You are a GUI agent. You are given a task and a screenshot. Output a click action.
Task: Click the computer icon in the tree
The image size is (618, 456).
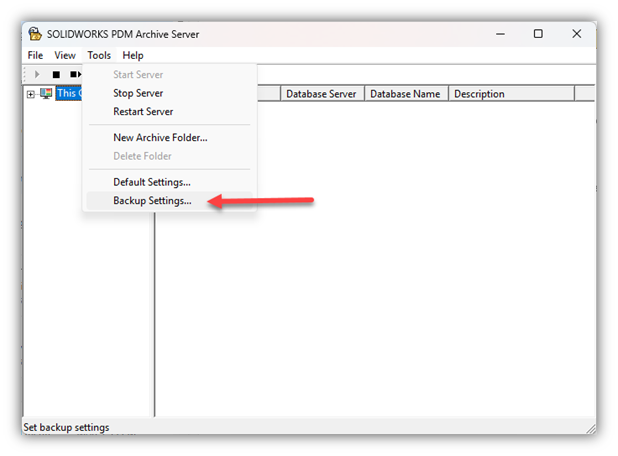[x=46, y=94]
